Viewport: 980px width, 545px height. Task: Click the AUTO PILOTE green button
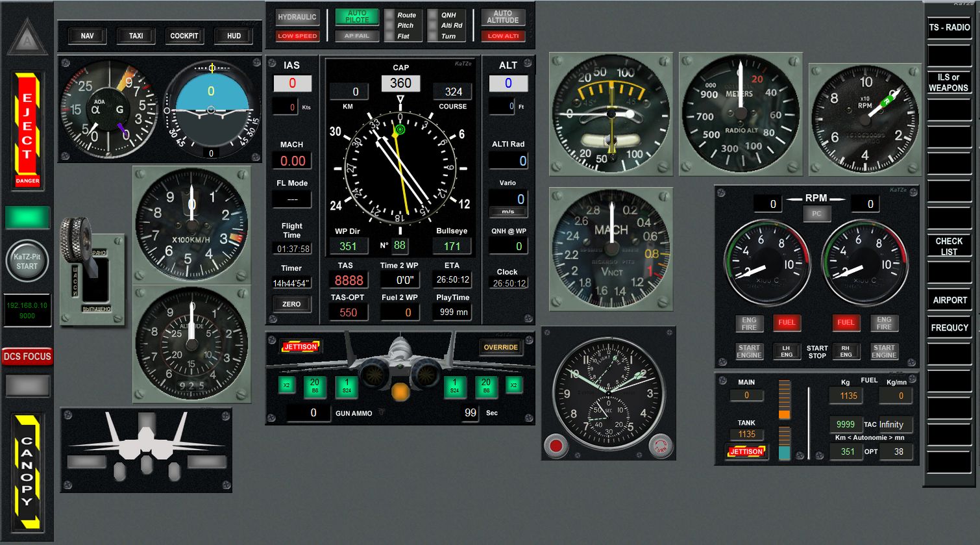357,16
